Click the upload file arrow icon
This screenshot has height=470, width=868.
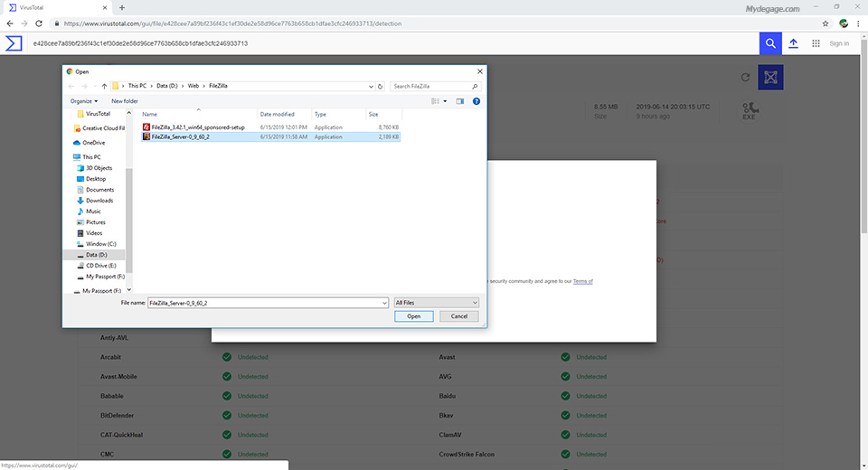(793, 43)
